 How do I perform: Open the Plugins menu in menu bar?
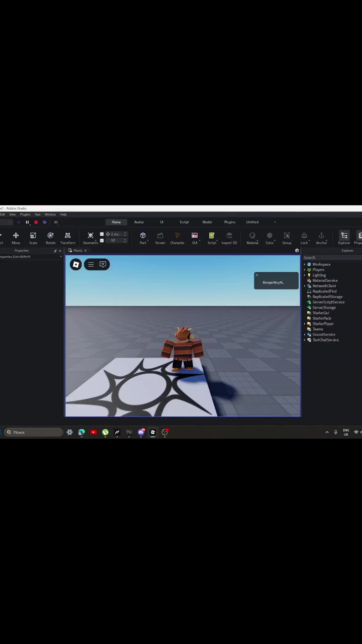[x=25, y=214]
